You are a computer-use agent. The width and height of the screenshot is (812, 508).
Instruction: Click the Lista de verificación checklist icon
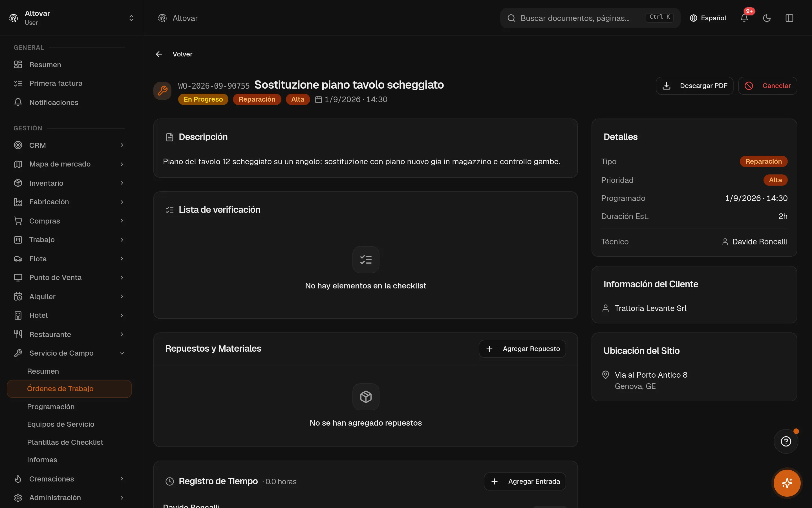[x=170, y=210]
